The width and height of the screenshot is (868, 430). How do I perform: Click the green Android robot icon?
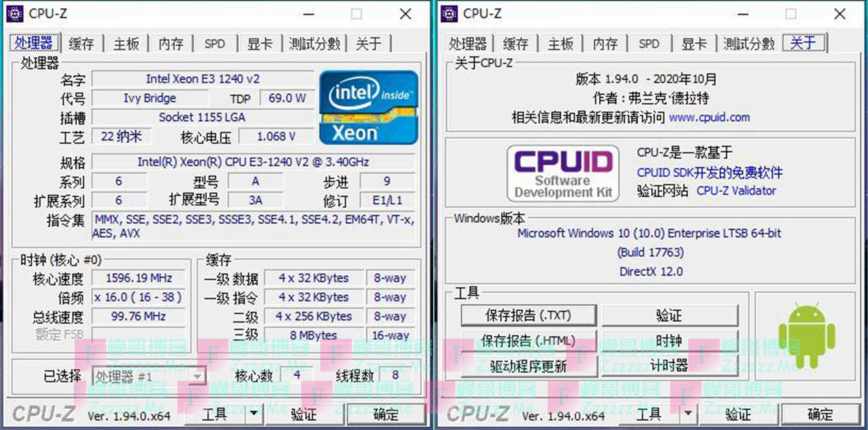point(807,336)
